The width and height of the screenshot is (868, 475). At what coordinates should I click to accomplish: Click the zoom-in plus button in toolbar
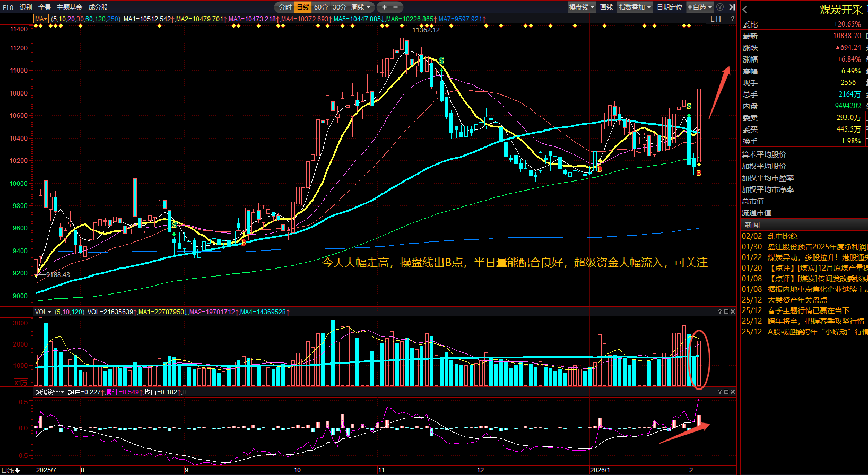[x=384, y=7]
